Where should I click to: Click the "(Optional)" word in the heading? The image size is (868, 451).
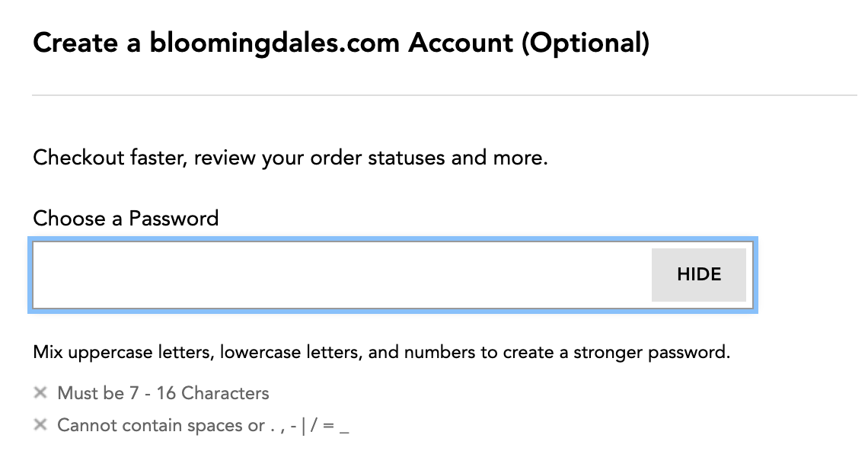[x=586, y=43]
